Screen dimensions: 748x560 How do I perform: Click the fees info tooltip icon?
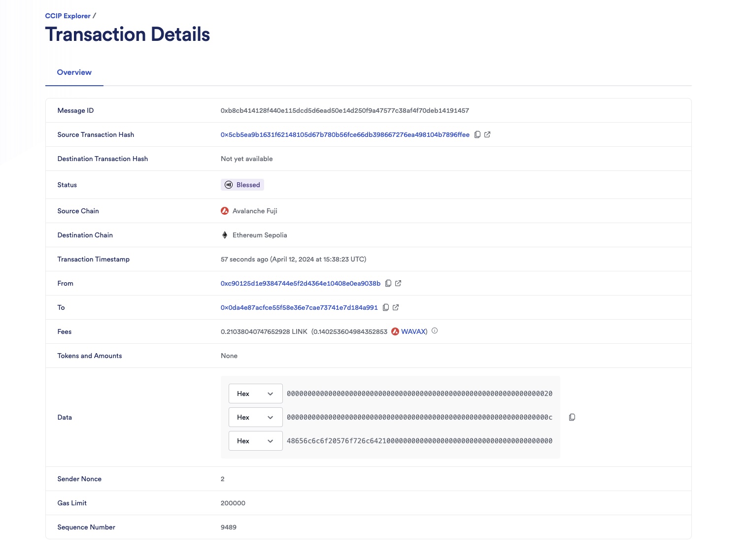pyautogui.click(x=434, y=331)
